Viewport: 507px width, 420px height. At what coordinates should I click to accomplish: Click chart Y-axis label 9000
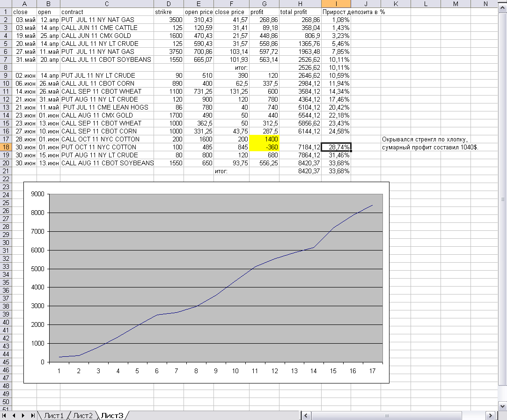(37, 194)
